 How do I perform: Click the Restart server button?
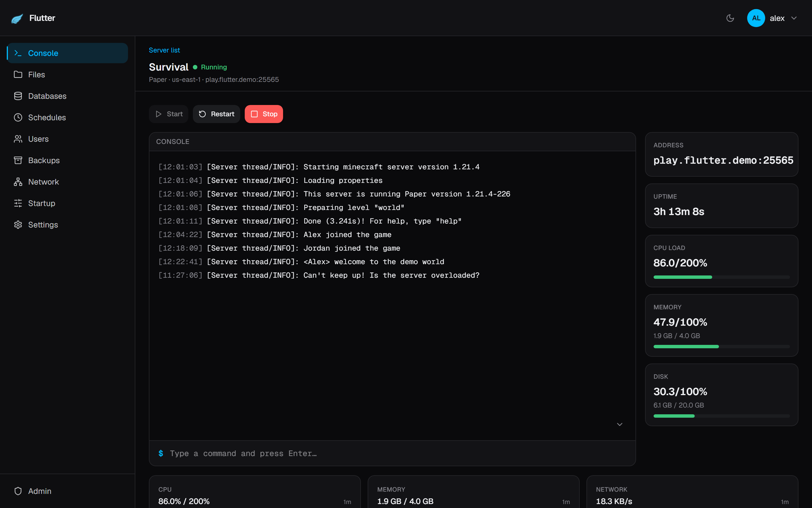217,114
